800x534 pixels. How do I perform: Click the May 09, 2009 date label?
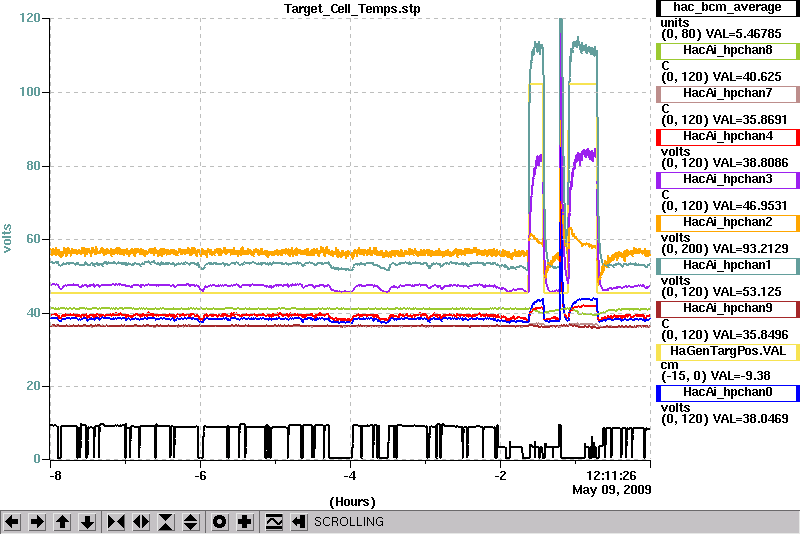(612, 490)
